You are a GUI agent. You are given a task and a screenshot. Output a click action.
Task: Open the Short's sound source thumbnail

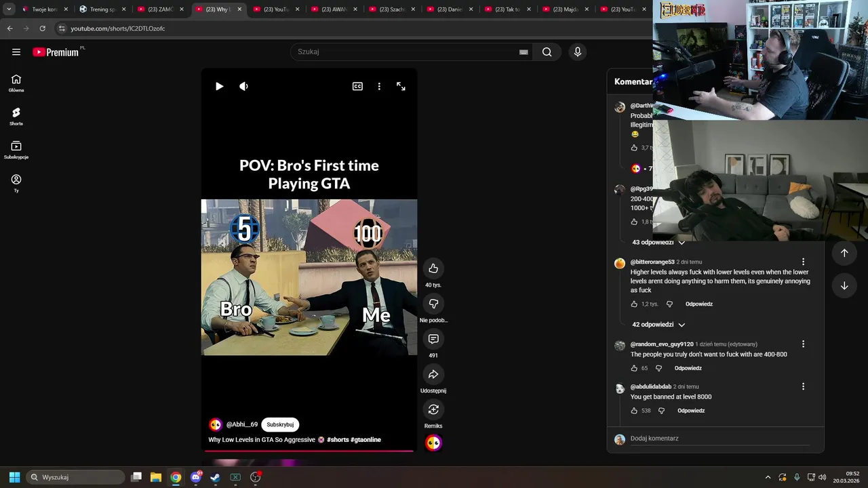tap(433, 443)
